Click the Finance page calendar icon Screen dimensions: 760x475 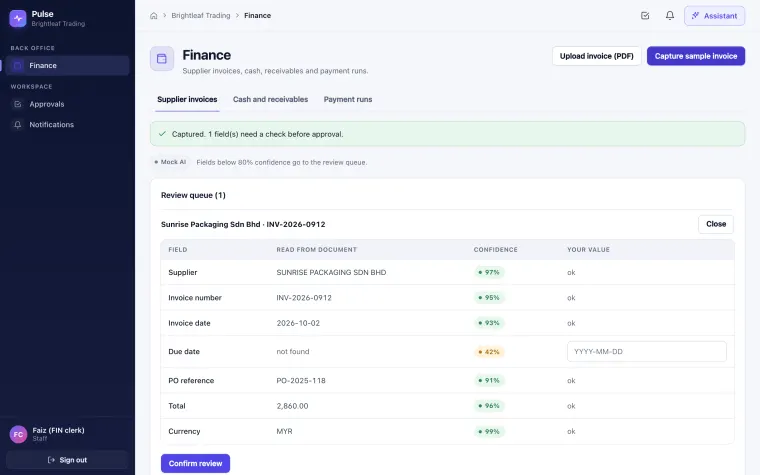pyautogui.click(x=162, y=59)
